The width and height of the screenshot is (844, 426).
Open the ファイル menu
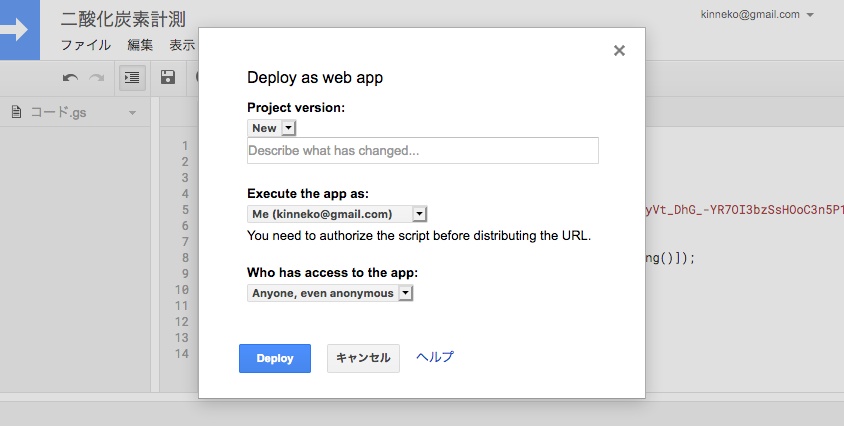click(86, 45)
